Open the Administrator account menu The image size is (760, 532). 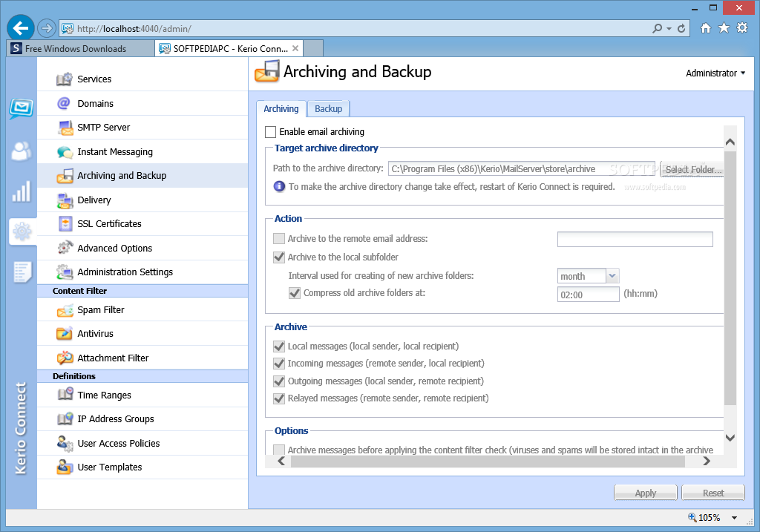tap(715, 73)
